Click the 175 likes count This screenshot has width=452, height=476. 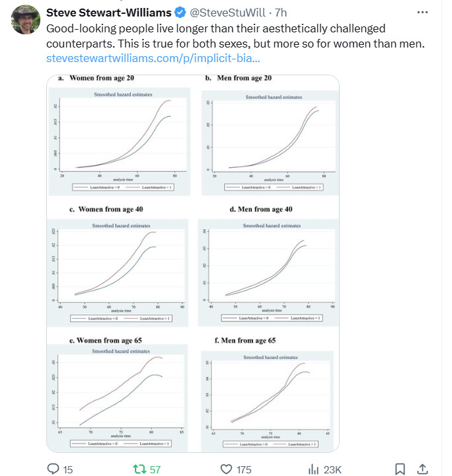[x=244, y=469]
